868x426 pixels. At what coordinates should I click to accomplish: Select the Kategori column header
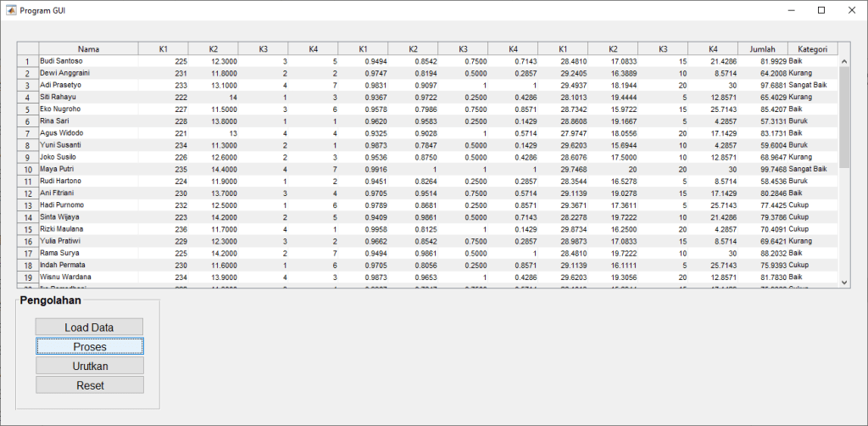pos(812,49)
